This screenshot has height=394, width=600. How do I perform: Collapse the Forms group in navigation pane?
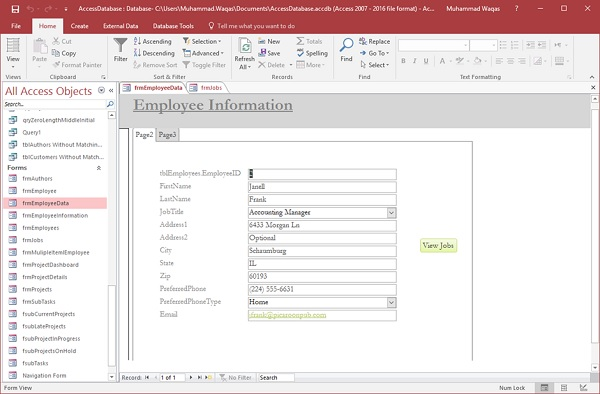click(99, 168)
